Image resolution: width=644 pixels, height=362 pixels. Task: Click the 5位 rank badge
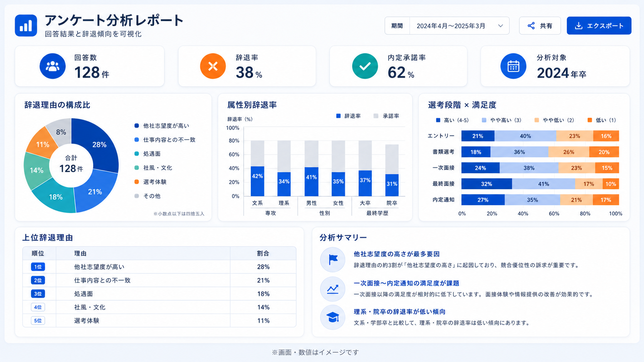point(38,320)
